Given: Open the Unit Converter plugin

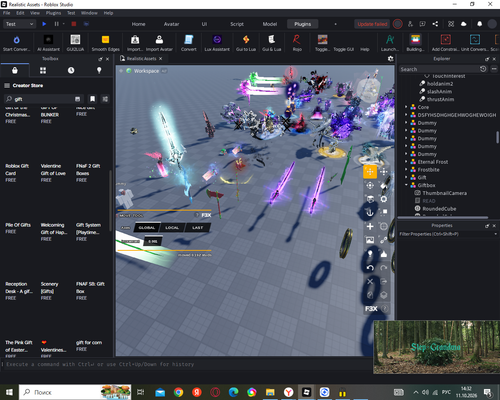Looking at the screenshot, I should click(475, 40).
